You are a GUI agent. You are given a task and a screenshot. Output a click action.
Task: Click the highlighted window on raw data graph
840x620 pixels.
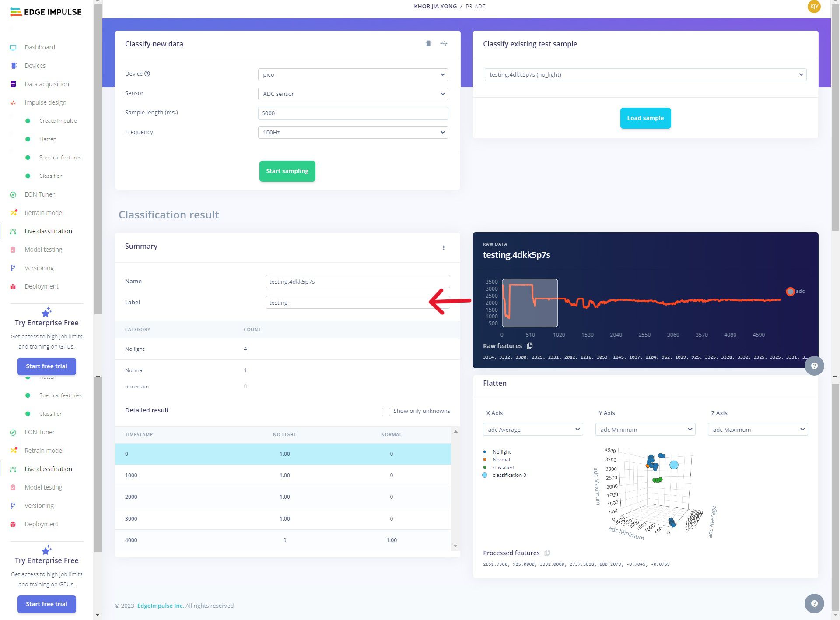[x=529, y=303]
